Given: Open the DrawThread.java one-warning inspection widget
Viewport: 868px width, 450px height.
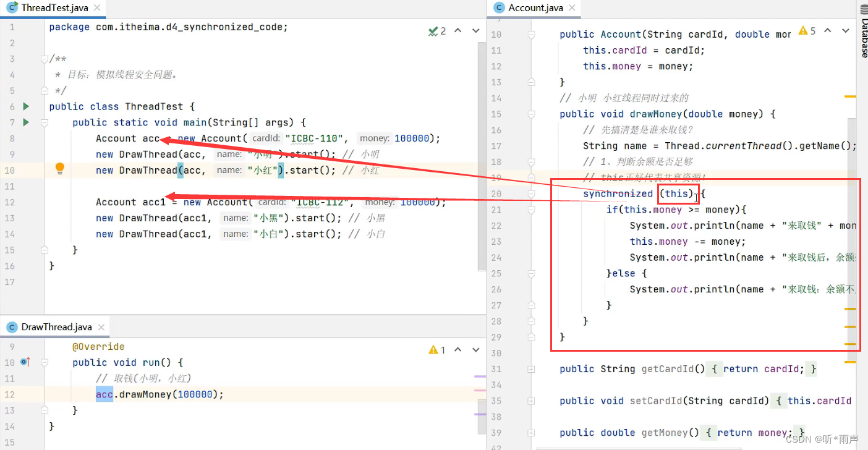Looking at the screenshot, I should (x=437, y=350).
